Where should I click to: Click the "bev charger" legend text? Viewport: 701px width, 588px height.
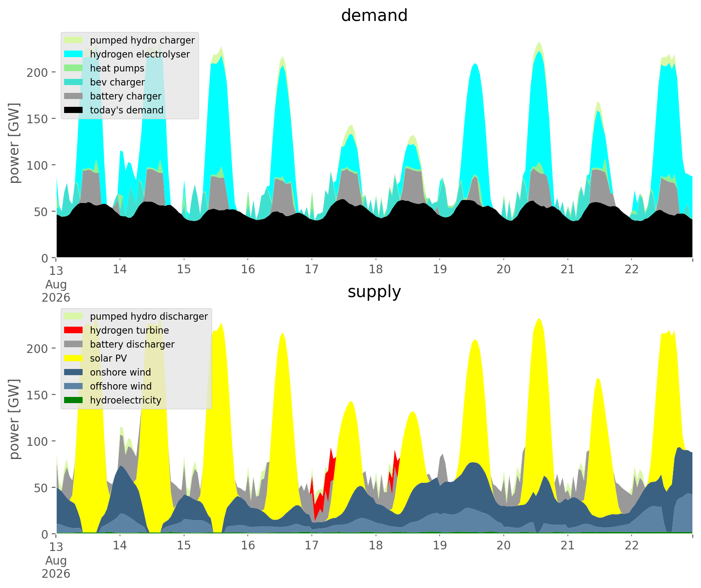118,82
